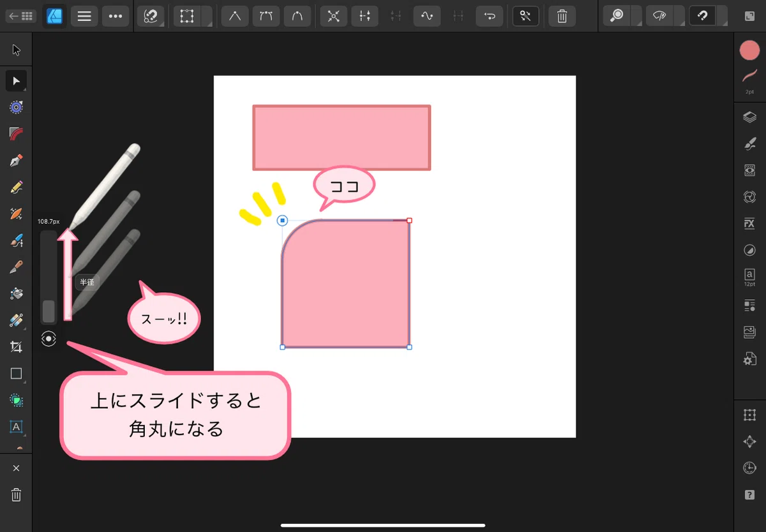Open the 2pt stroke settings
This screenshot has height=532, width=766.
749,81
